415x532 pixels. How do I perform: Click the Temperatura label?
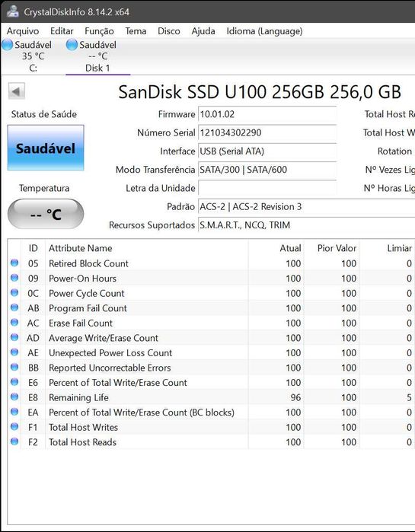(44, 188)
